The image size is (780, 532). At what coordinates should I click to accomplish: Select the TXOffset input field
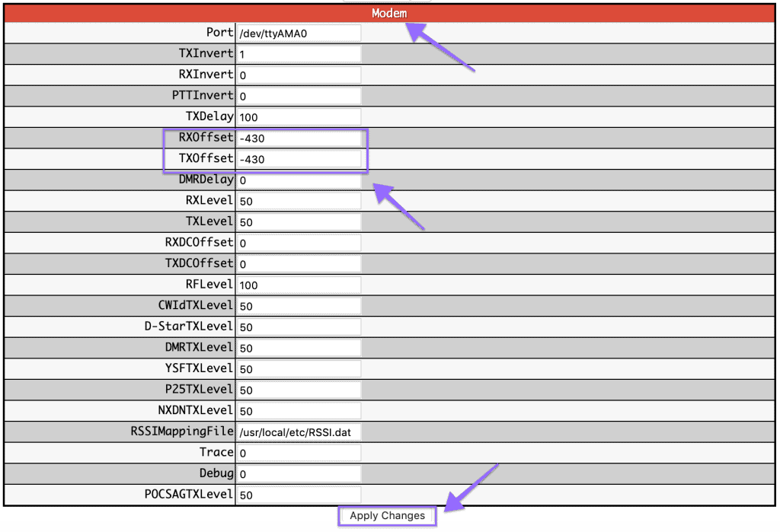pos(299,159)
